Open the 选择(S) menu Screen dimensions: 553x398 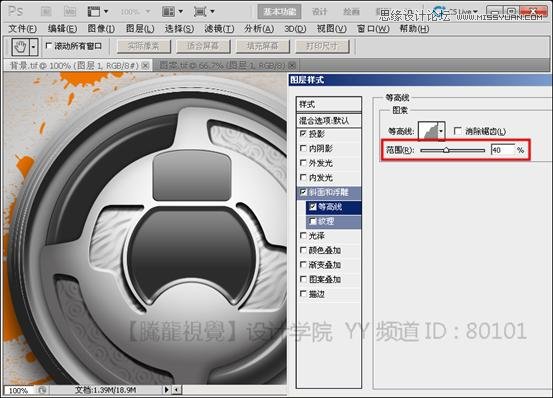click(179, 29)
